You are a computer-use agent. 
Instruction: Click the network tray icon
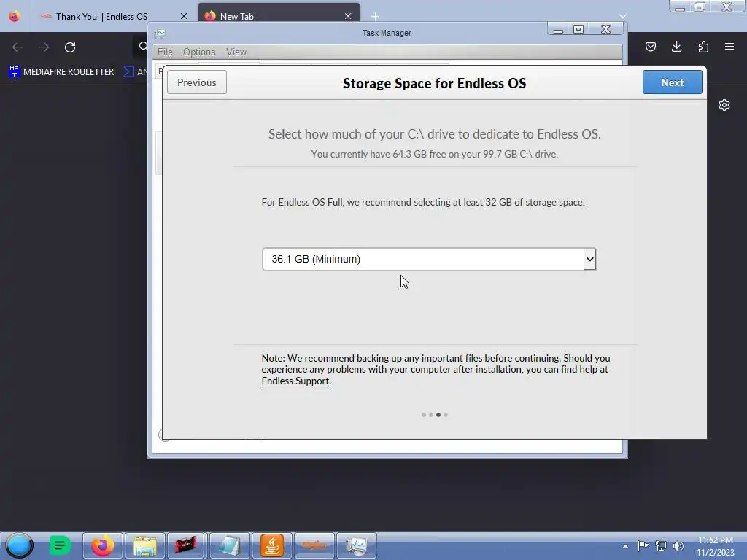click(x=661, y=545)
